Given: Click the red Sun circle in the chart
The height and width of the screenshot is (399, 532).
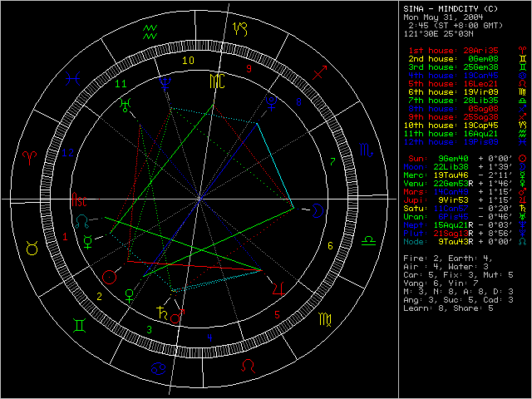Looking at the screenshot, I should [109, 277].
